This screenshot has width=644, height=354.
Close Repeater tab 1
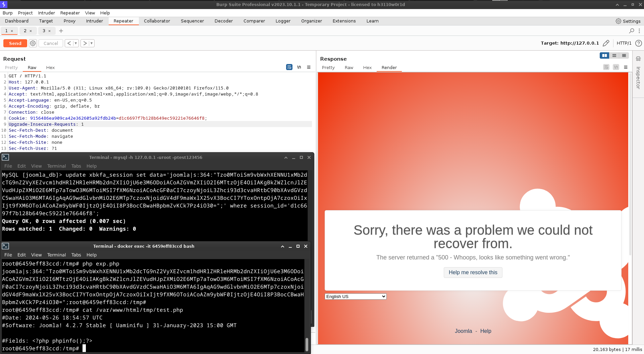(x=12, y=31)
